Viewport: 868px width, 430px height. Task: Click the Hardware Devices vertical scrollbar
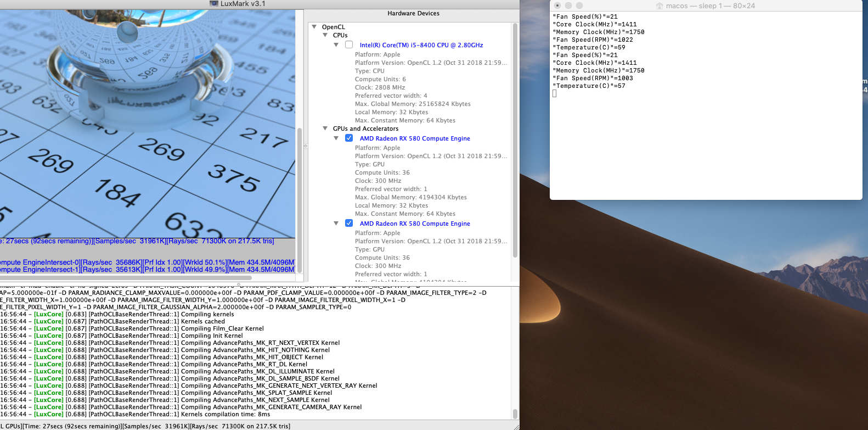tap(515, 140)
